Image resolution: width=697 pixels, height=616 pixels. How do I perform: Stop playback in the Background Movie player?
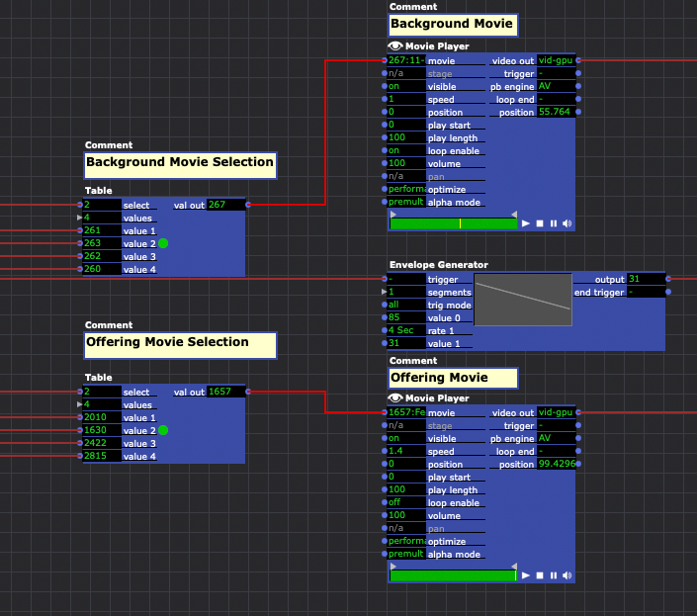pos(539,224)
